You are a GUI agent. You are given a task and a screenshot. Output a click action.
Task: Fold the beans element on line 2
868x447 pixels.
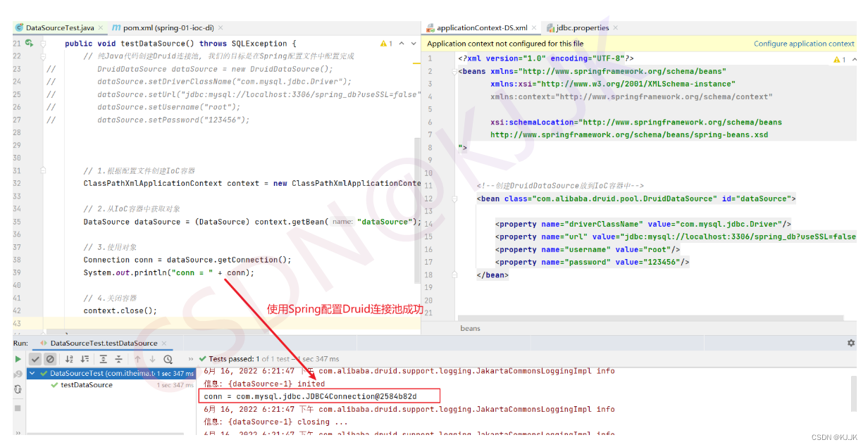click(x=453, y=71)
